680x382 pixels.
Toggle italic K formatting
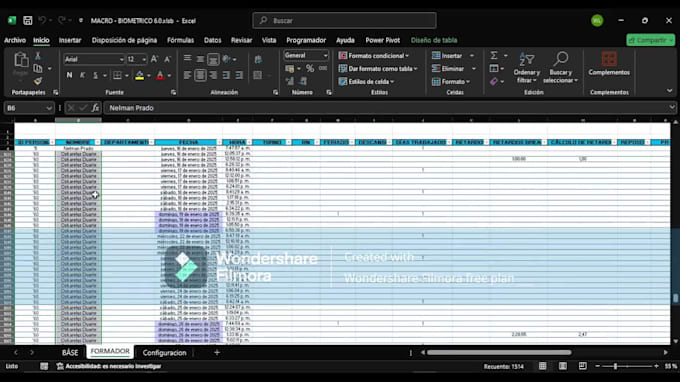coord(82,75)
